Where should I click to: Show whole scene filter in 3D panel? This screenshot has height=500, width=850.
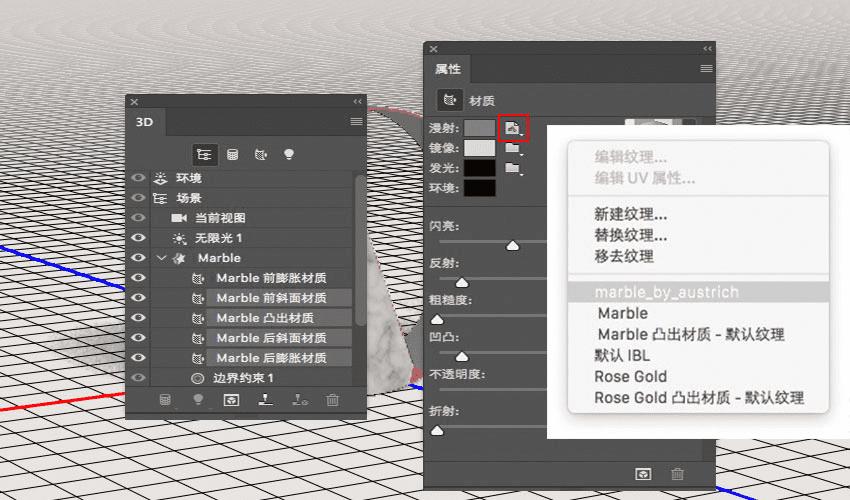204,155
